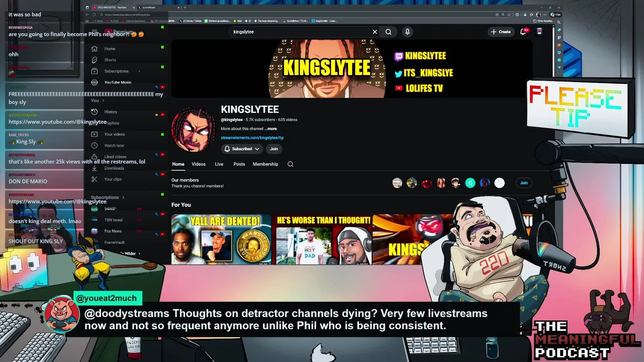Viewport: 644px width, 362px height.
Task: Open Home in the YouTube sidebar
Action: click(x=110, y=49)
